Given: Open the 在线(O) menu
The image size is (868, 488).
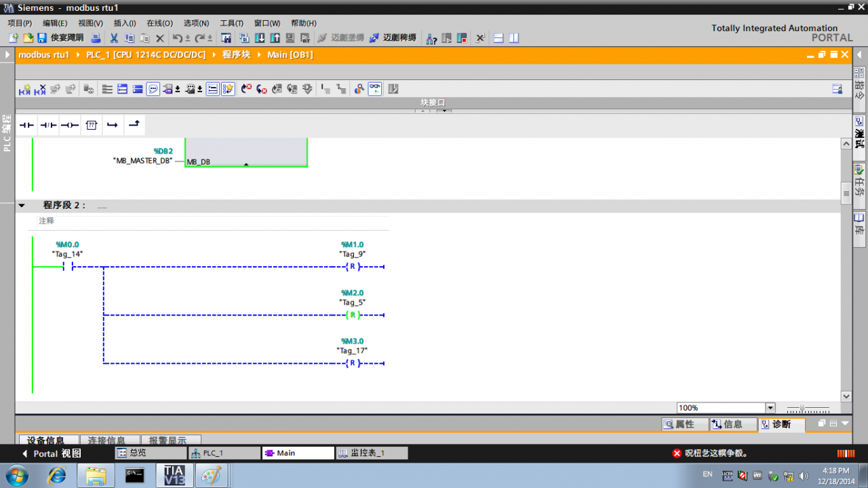Looking at the screenshot, I should 160,23.
